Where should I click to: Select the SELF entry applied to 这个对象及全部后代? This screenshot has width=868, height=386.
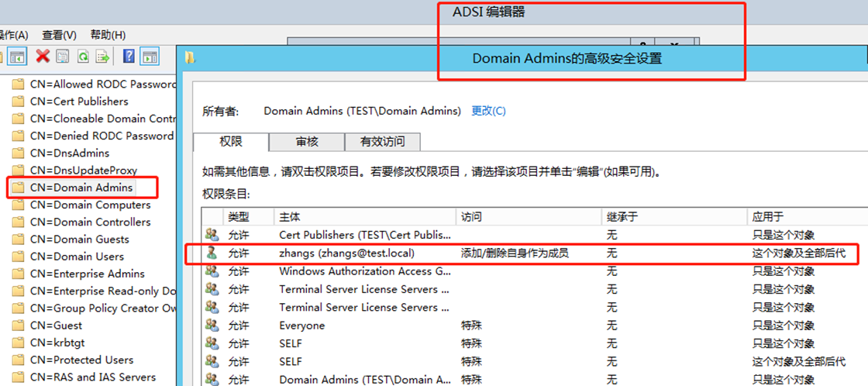point(535,361)
